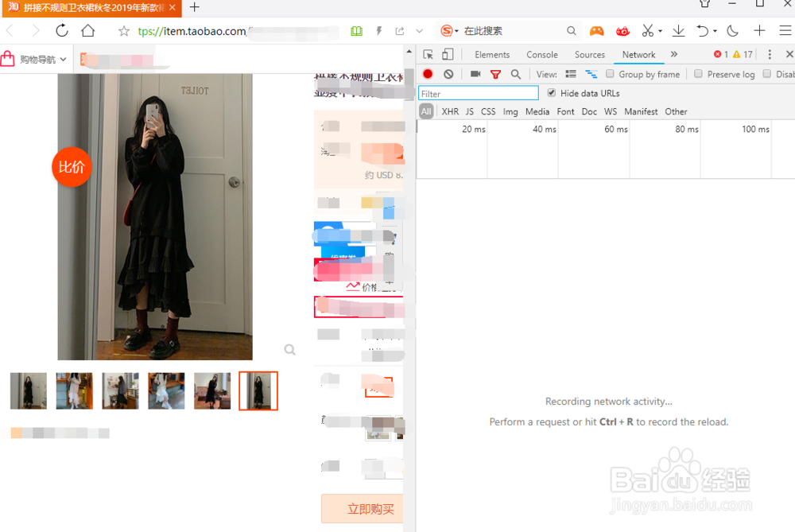Open the network search magnifier
The height and width of the screenshot is (532, 795).
point(516,74)
